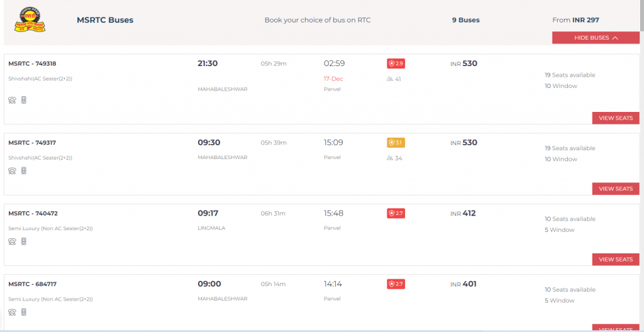This screenshot has height=332, width=644.
Task: Select the MSRTC Buses heading
Action: (105, 20)
